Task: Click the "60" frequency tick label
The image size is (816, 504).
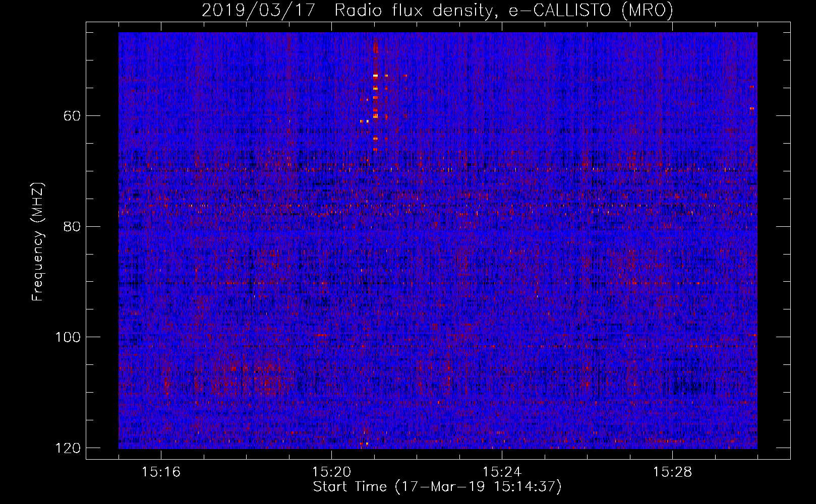Action: 72,116
